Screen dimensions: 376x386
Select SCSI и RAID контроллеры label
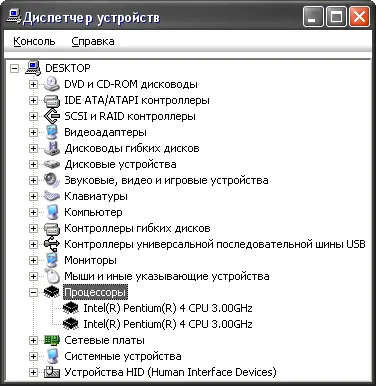pos(130,116)
